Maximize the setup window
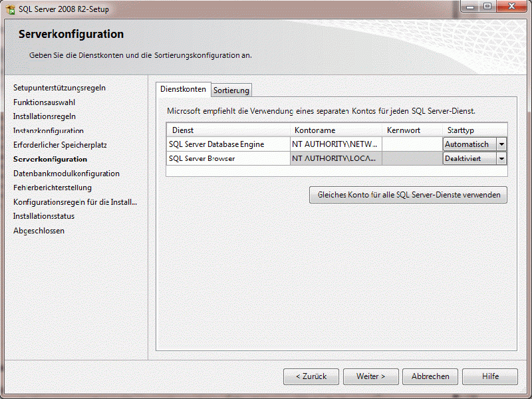The image size is (532, 399). [x=487, y=7]
